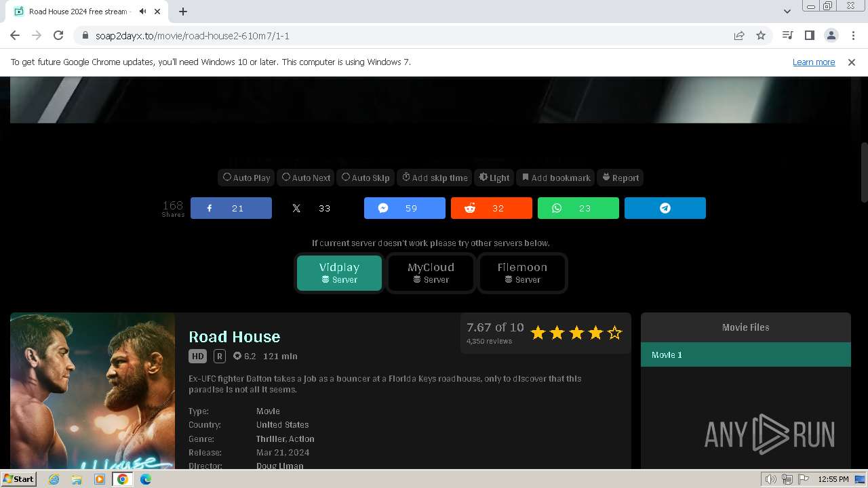Viewport: 868px width, 488px height.
Task: Open the United States country link
Action: [x=282, y=425]
